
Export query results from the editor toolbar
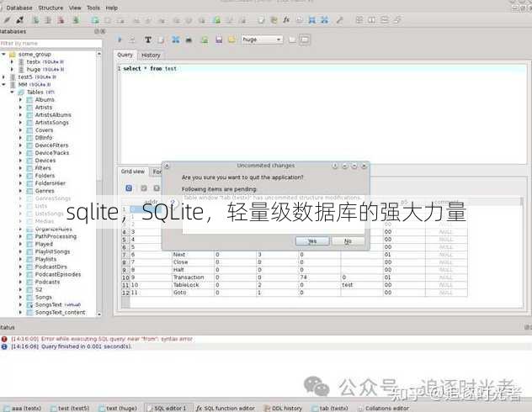tap(175, 40)
